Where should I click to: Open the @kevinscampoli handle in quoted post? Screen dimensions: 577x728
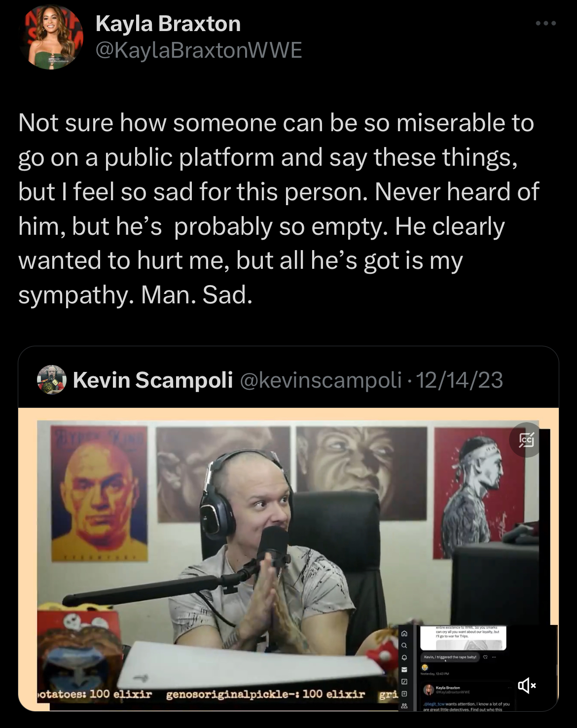coord(321,380)
